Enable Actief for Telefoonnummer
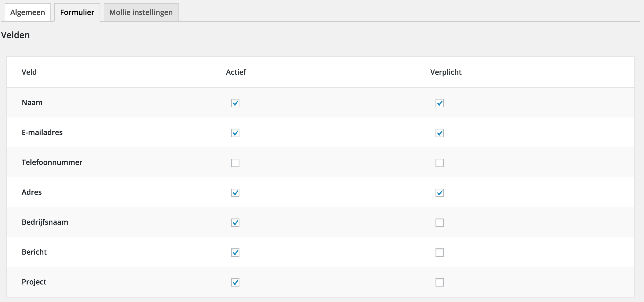Image resolution: width=644 pixels, height=302 pixels. [x=235, y=163]
